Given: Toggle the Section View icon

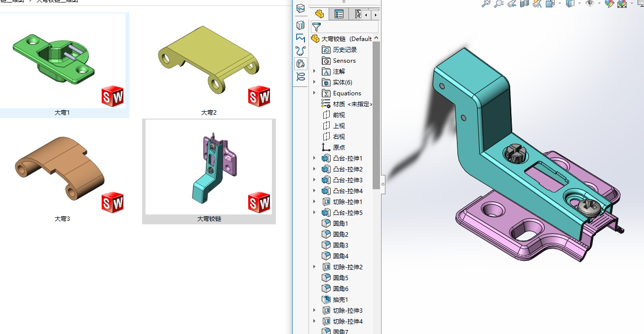Looking at the screenshot, I should tap(525, 3).
